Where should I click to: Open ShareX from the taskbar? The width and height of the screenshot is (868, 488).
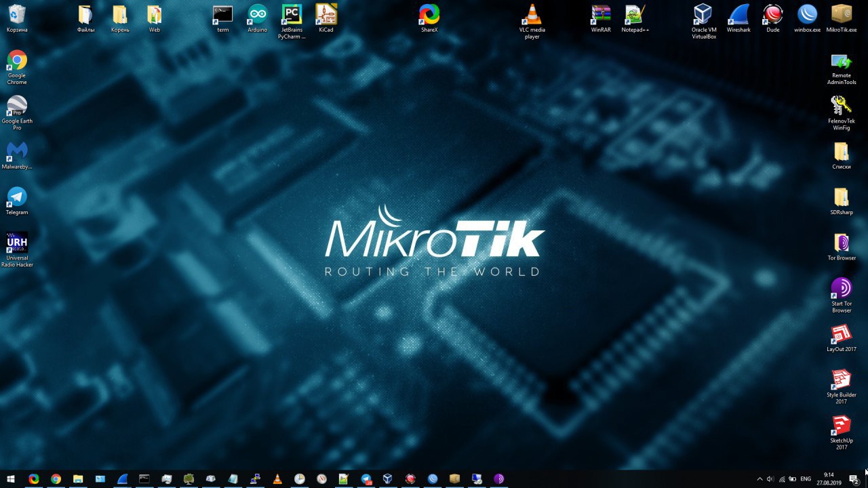click(x=34, y=479)
